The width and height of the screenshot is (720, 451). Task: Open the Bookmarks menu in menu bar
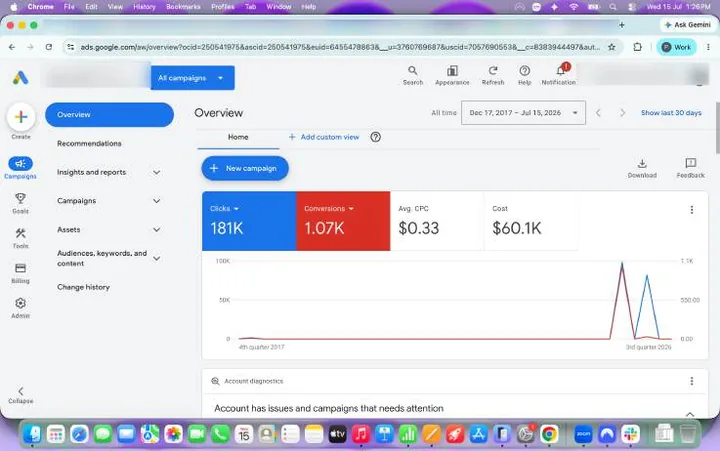(183, 7)
